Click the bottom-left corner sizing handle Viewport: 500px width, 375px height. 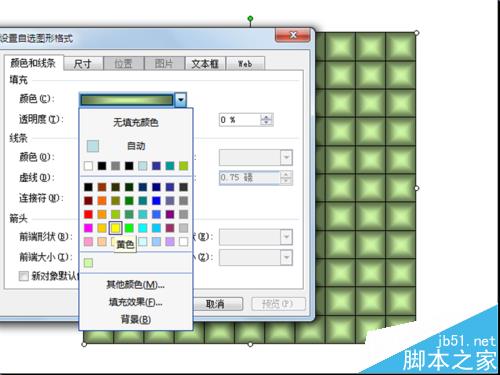[84, 344]
